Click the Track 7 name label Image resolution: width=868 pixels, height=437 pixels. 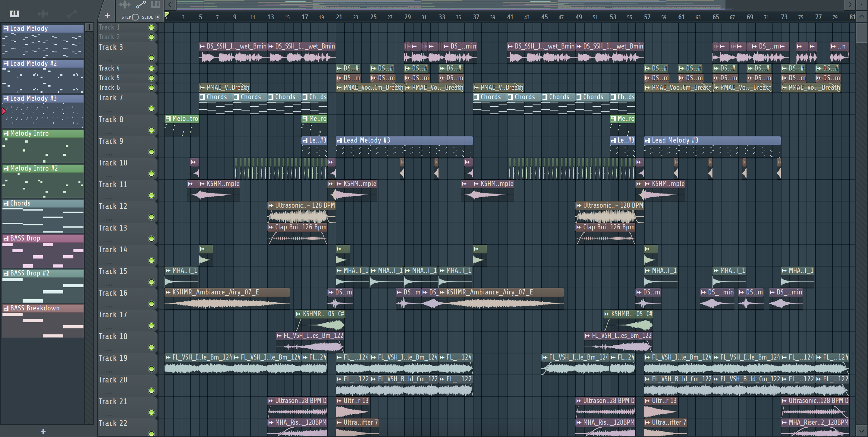(x=111, y=98)
